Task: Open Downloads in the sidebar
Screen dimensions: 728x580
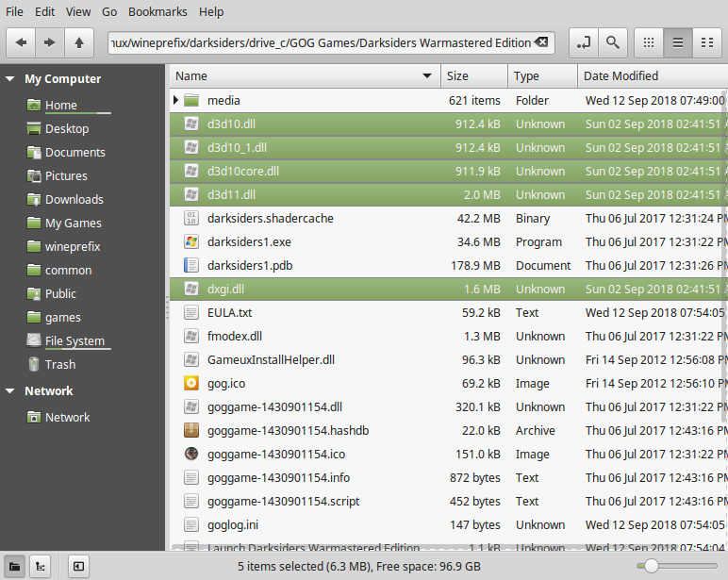Action: pyautogui.click(x=74, y=200)
